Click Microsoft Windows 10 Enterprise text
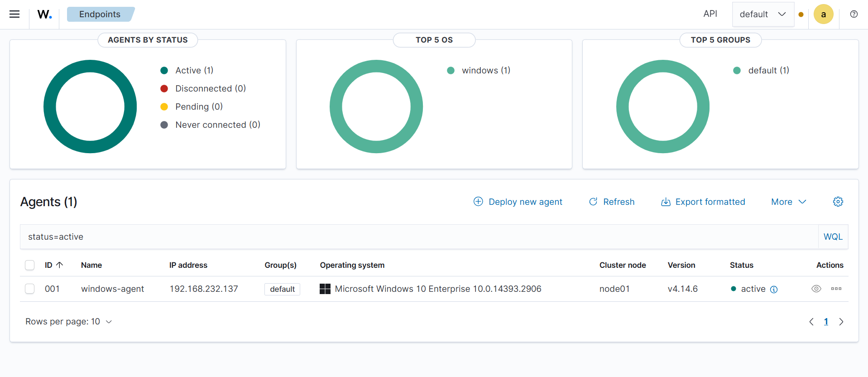868x377 pixels. point(438,289)
